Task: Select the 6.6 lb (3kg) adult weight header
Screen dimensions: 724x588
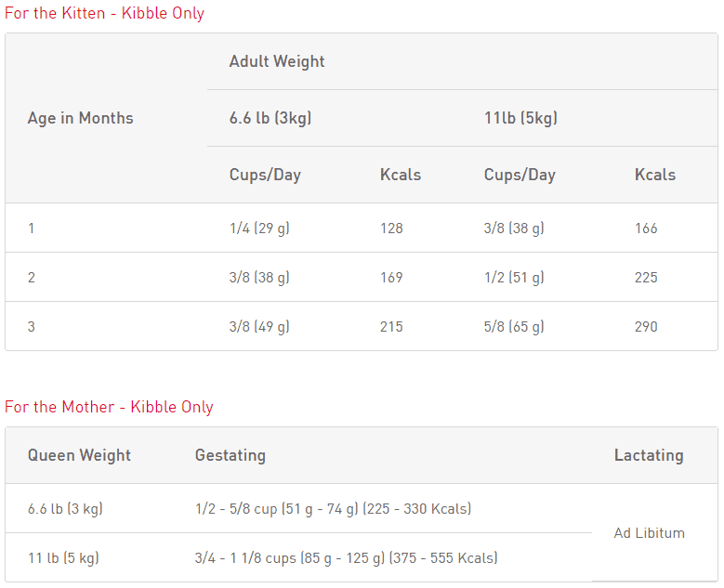Action: coord(270,118)
